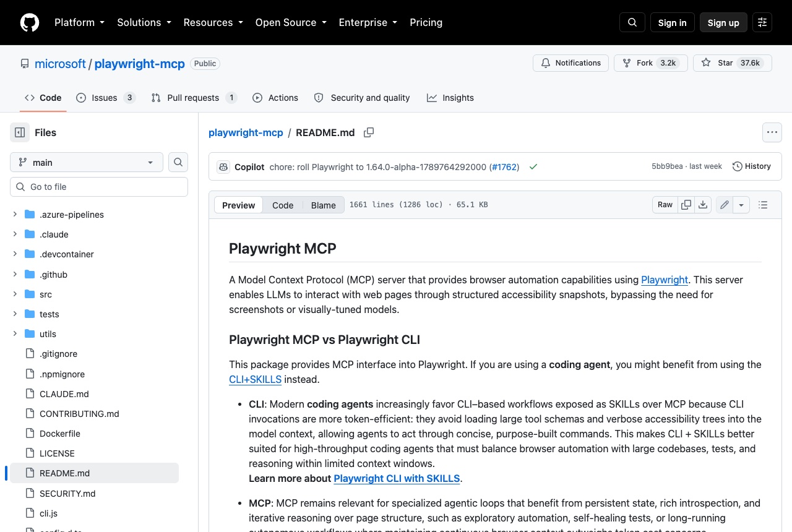792x532 pixels.
Task: Open the main branch selector dropdown
Action: point(87,162)
